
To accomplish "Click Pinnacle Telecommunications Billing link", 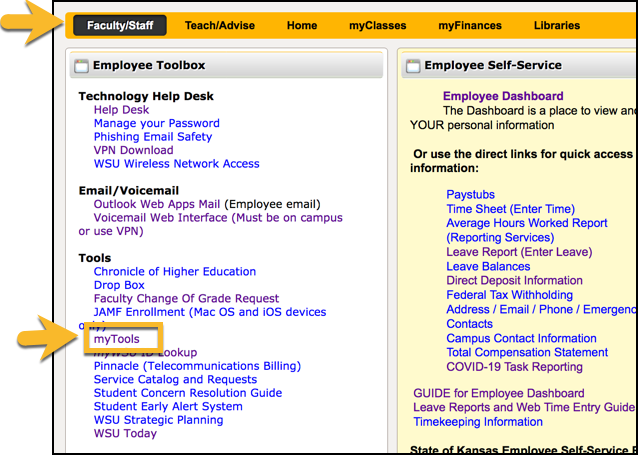I will (x=197, y=366).
